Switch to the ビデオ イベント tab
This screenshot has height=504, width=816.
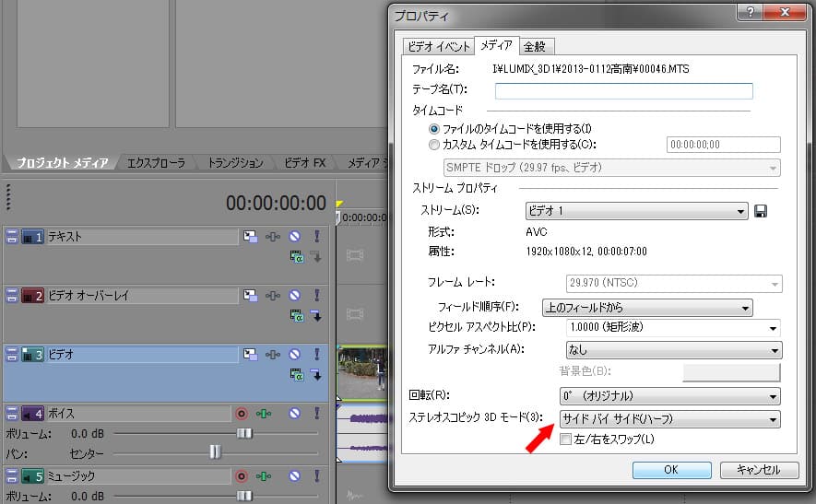click(439, 46)
